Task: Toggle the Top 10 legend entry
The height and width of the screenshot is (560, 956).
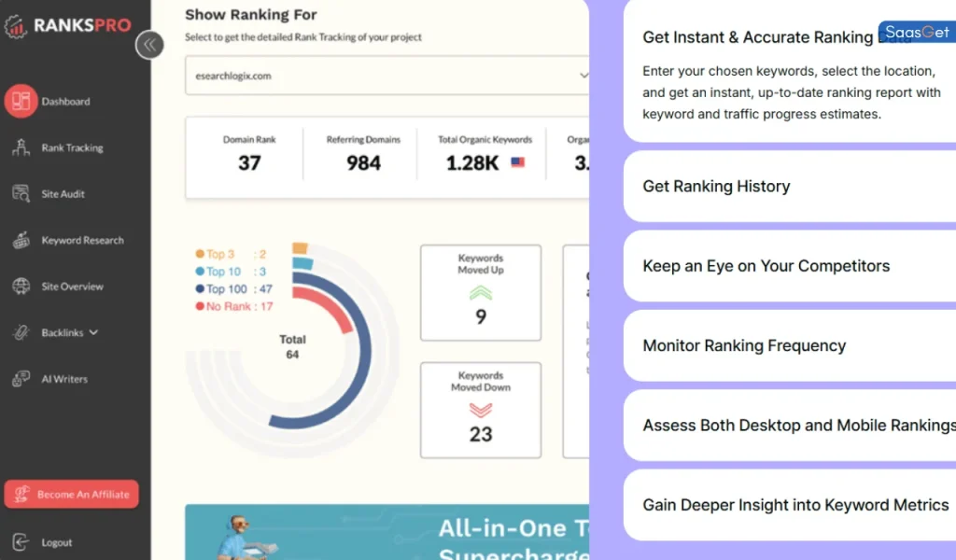Action: (x=215, y=271)
